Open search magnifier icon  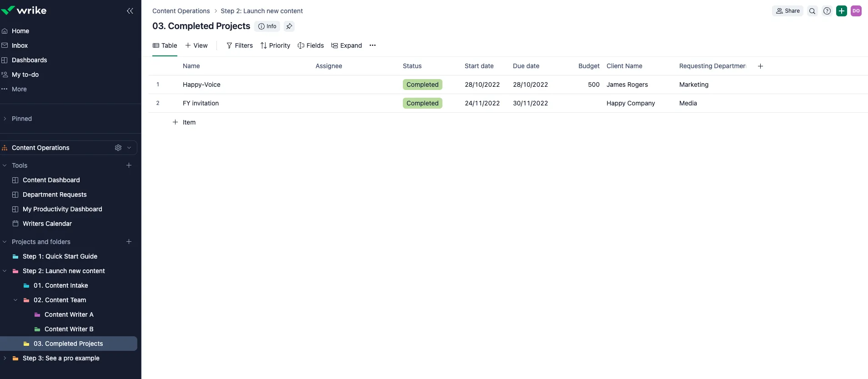click(813, 11)
